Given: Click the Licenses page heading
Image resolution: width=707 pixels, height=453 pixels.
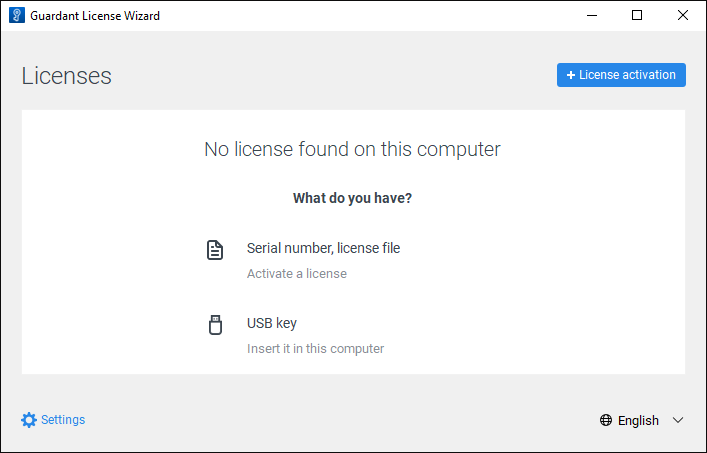Looking at the screenshot, I should click(66, 76).
